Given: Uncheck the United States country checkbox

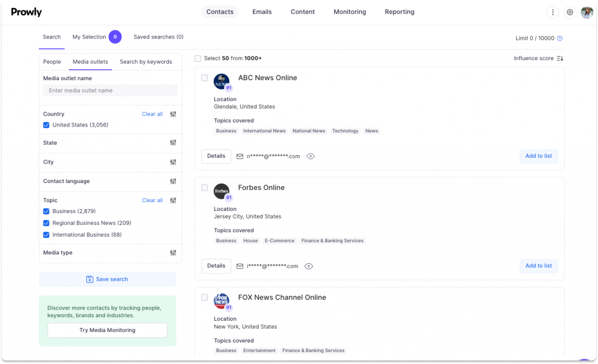Looking at the screenshot, I should click(47, 125).
